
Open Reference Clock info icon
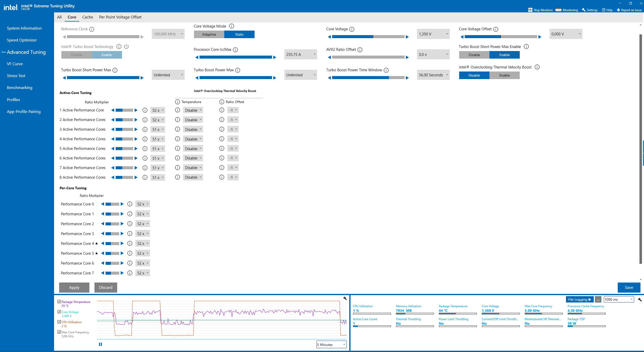point(92,29)
